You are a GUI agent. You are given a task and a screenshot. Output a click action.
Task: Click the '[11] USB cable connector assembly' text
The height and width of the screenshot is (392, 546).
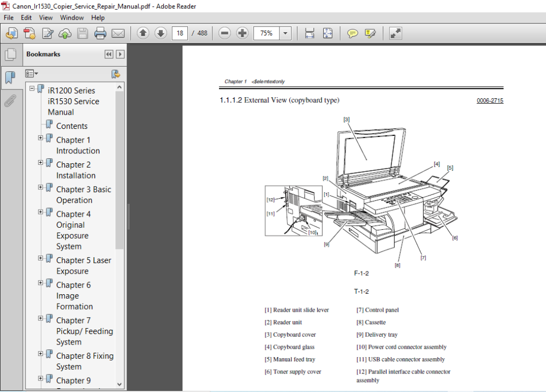click(400, 359)
